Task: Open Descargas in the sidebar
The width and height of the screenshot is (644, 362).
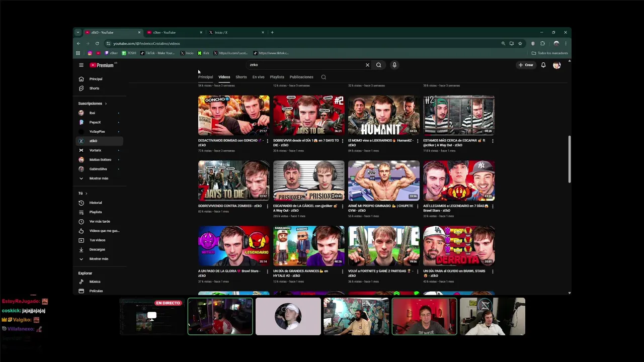Action: 97,249
